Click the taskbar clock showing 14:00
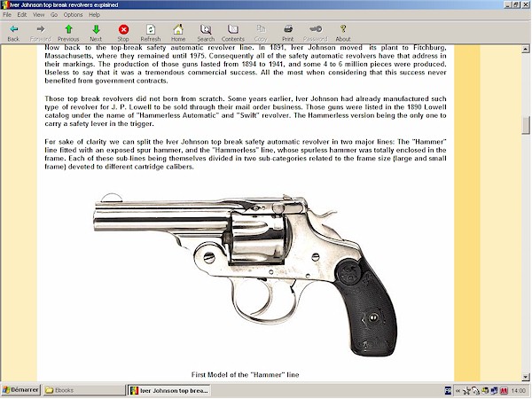The image size is (532, 399). click(x=518, y=391)
